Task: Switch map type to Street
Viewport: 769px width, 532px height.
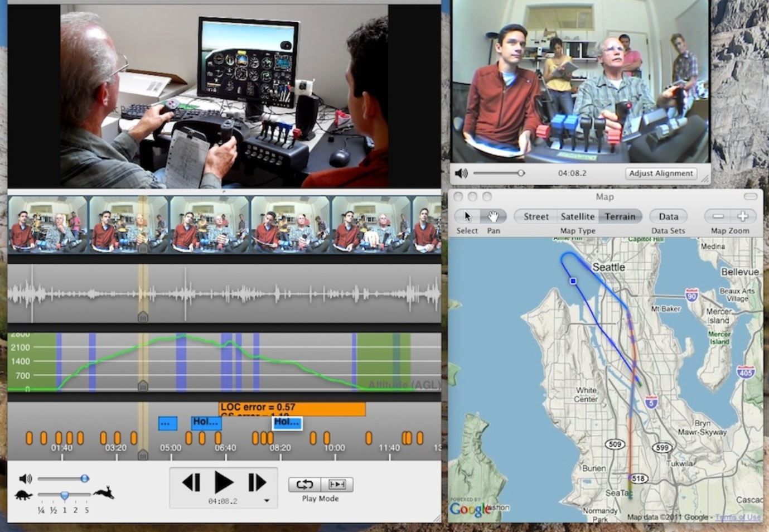Action: click(x=535, y=216)
